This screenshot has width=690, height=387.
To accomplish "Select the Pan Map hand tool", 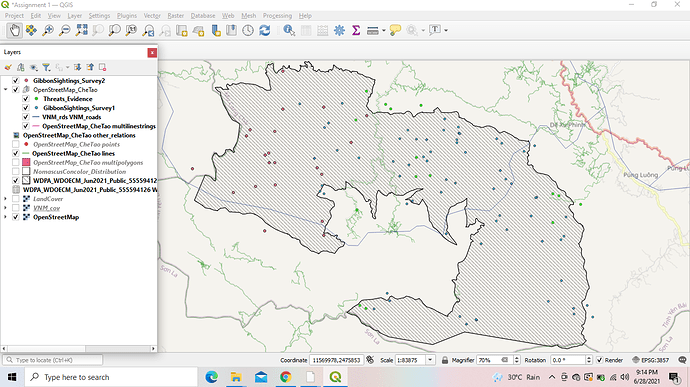I will [x=15, y=30].
